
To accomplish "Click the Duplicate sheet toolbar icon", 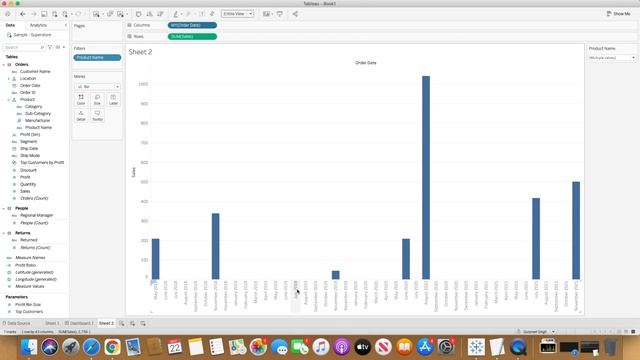I will pyautogui.click(x=110, y=14).
